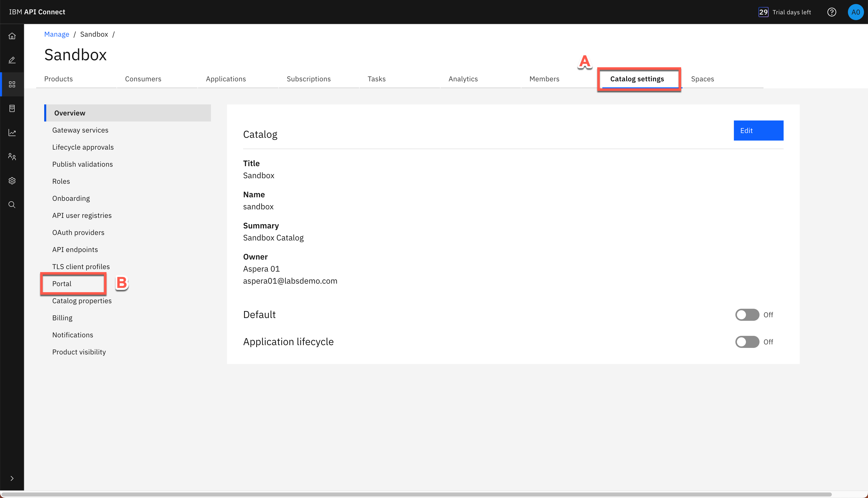868x498 pixels.
Task: Select Gateway services in left navigation
Action: (80, 130)
